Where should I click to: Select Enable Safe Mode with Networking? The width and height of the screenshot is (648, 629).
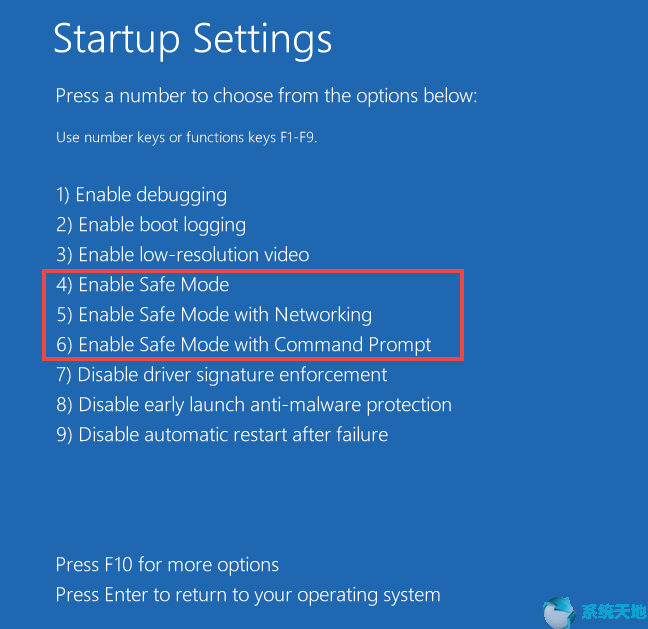pos(213,315)
